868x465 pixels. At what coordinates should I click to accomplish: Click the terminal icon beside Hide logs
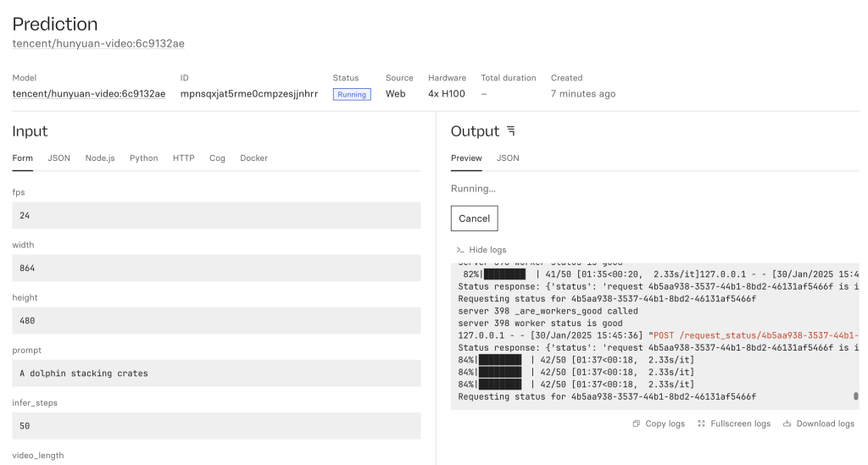click(460, 250)
